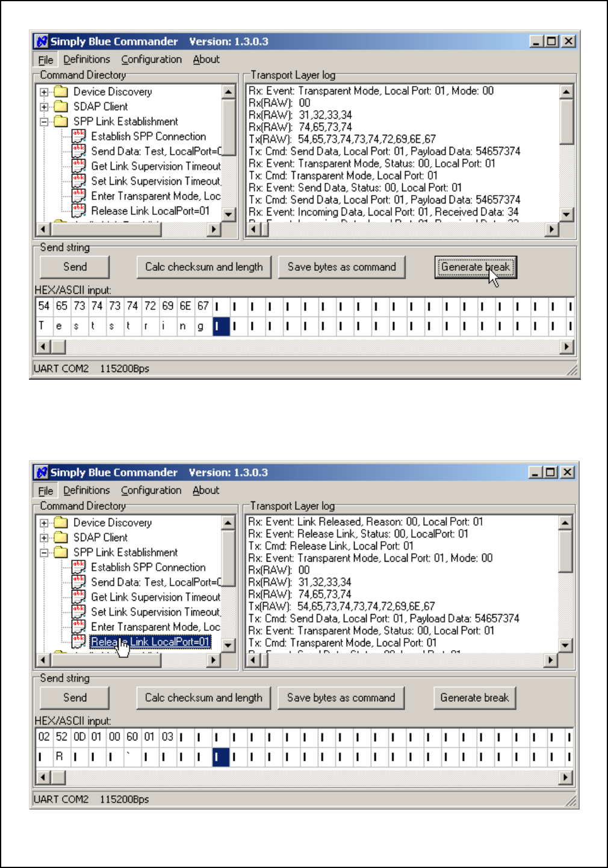Click Set Link Supervision Timeout icon in upper window
The height and width of the screenshot is (868, 608).
78,181
